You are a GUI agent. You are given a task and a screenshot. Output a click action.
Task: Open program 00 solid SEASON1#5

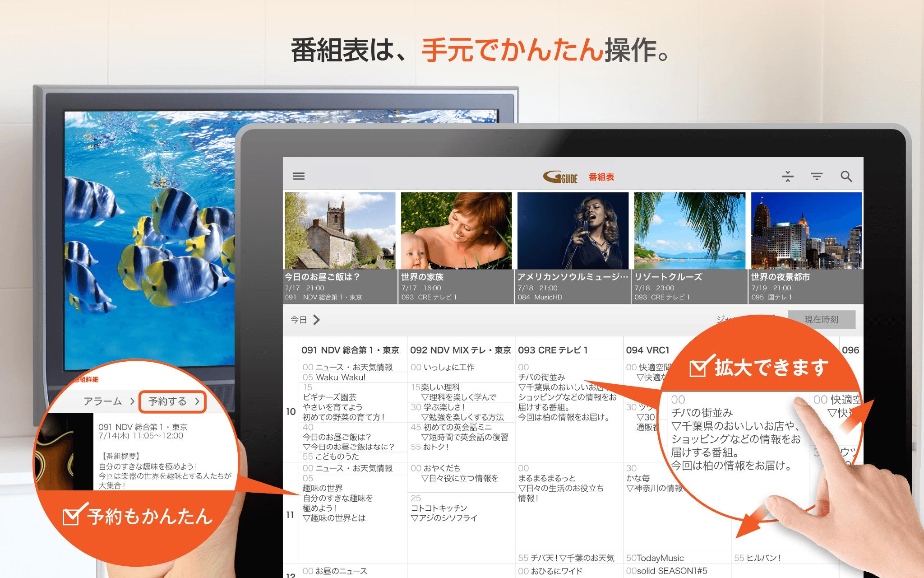[x=677, y=571]
